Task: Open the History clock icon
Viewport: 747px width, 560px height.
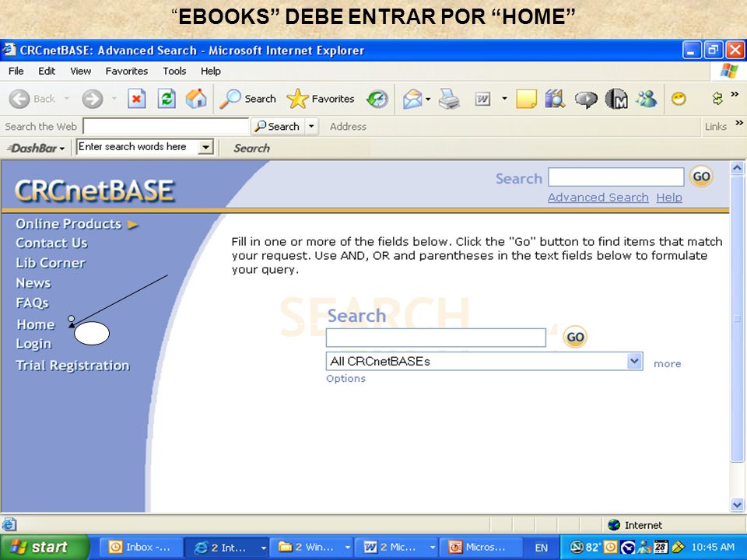Action: [x=377, y=99]
